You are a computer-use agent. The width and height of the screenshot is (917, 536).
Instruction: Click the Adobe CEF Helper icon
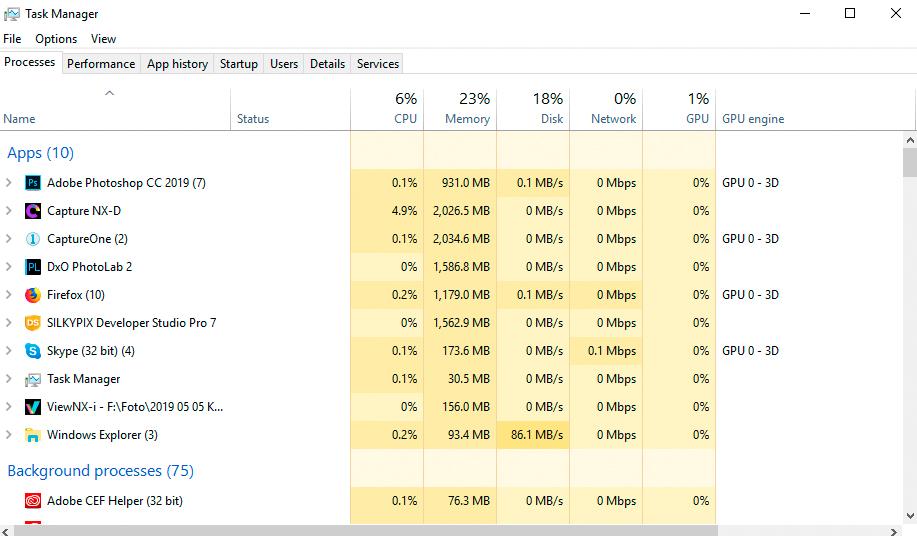[33, 501]
